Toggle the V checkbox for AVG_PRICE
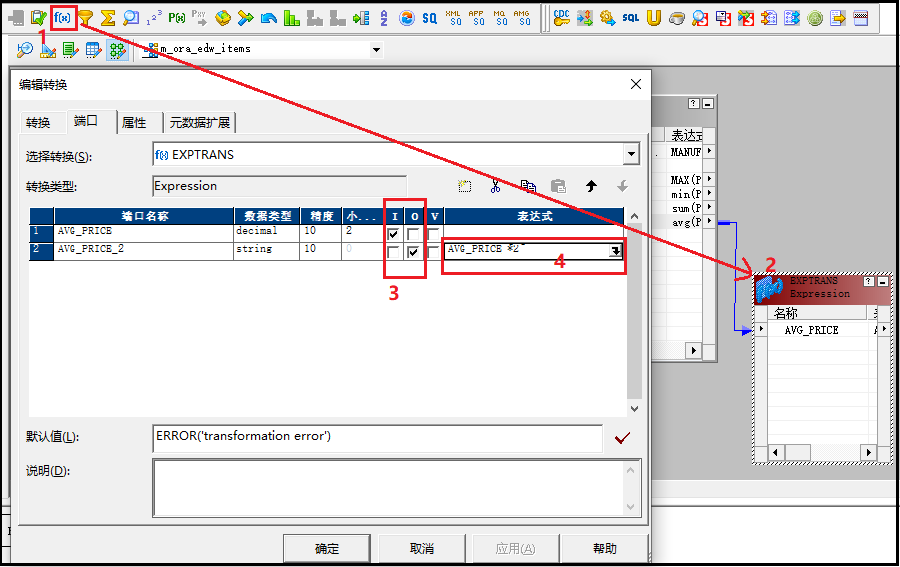Screen dimensions: 900x567 (x=433, y=234)
